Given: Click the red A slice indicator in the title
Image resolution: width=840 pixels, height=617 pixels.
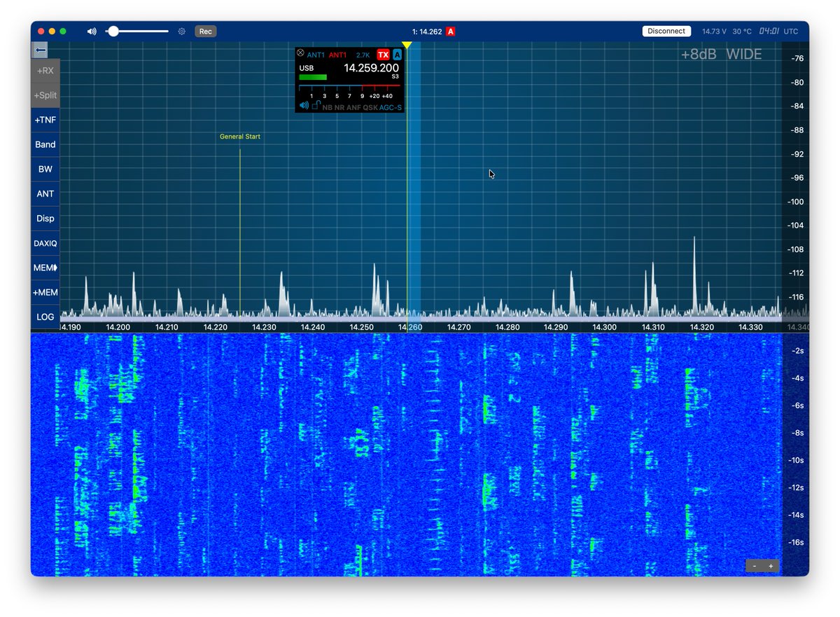Looking at the screenshot, I should click(x=450, y=32).
